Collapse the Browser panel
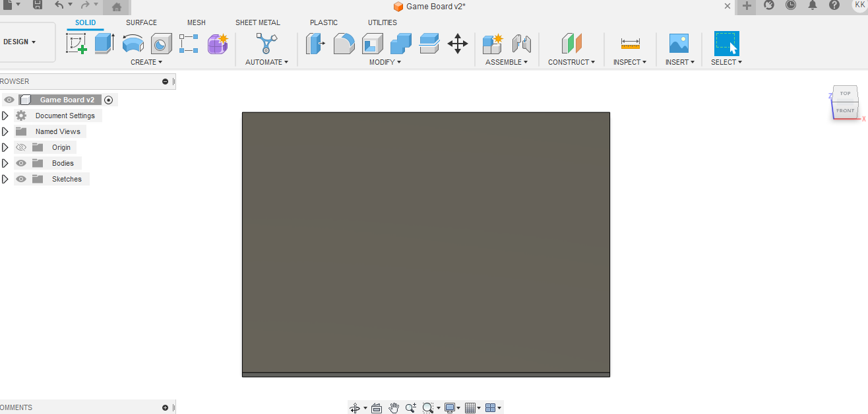The width and height of the screenshot is (868, 414). pyautogui.click(x=165, y=81)
